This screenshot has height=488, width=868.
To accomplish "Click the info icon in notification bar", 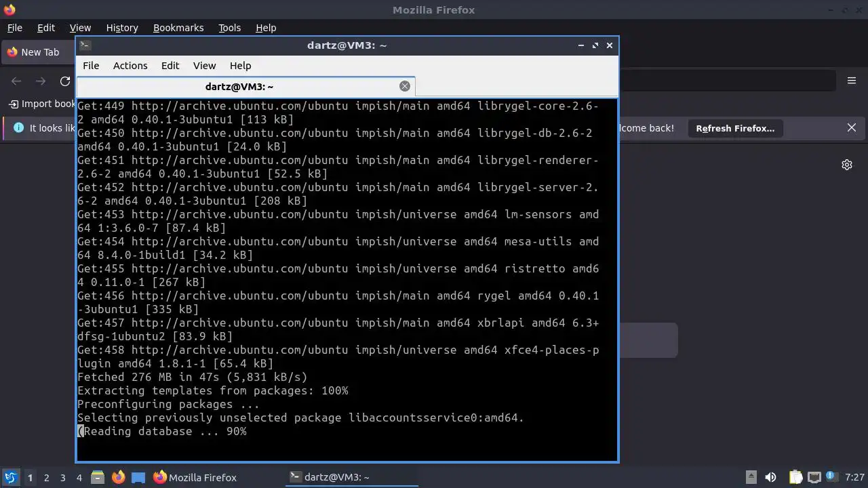I will click(x=18, y=127).
